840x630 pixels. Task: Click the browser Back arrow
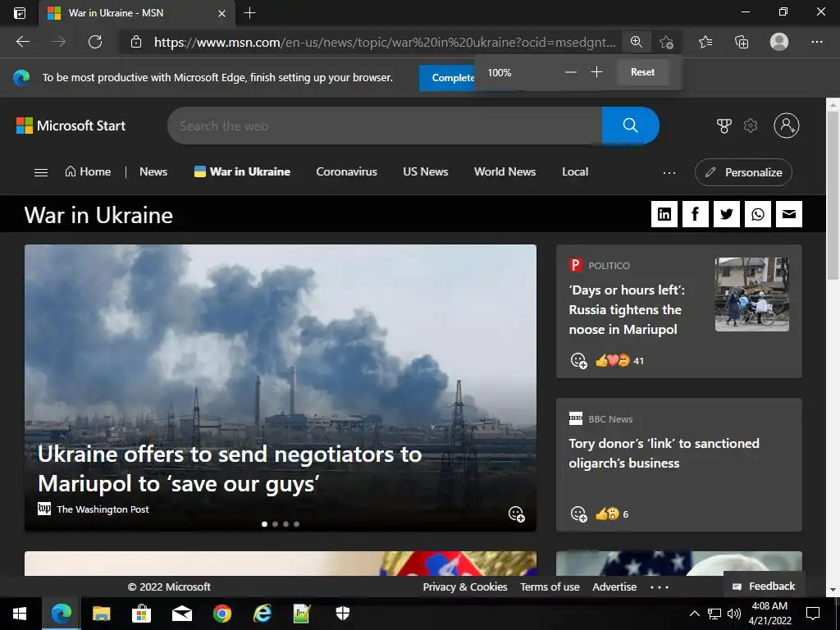[22, 42]
